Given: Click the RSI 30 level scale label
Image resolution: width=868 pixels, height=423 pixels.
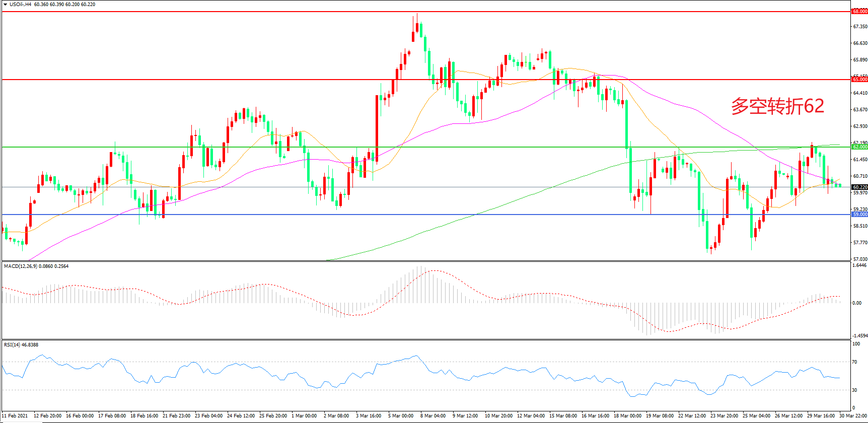Looking at the screenshot, I should point(854,390).
